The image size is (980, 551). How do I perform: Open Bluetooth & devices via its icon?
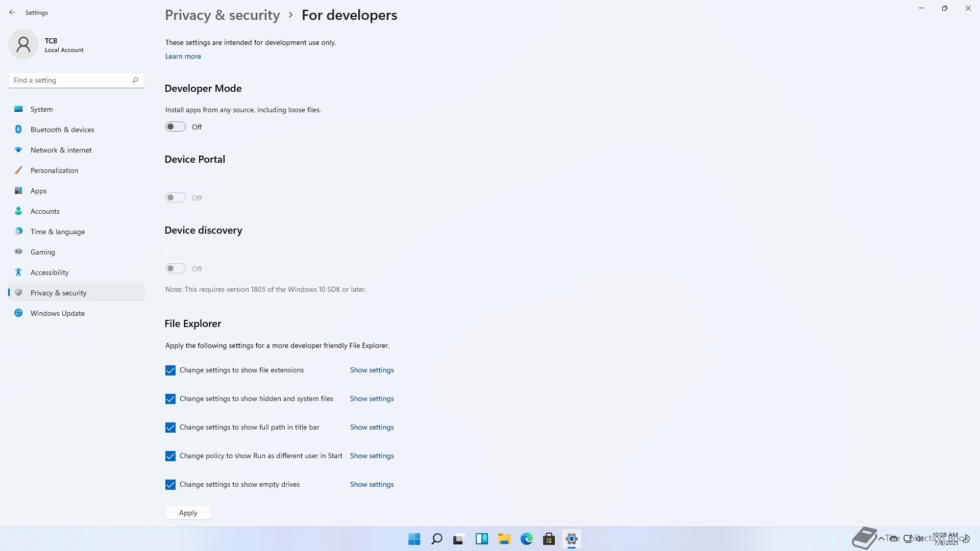(18, 130)
